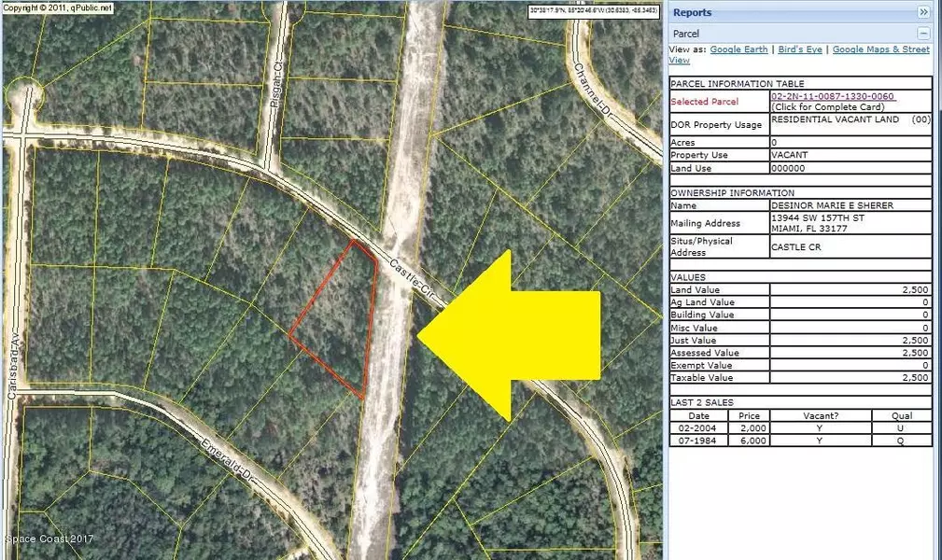This screenshot has height=560, width=942.
Task: Expand the VALUES section of the table
Action: pyautogui.click(x=691, y=276)
